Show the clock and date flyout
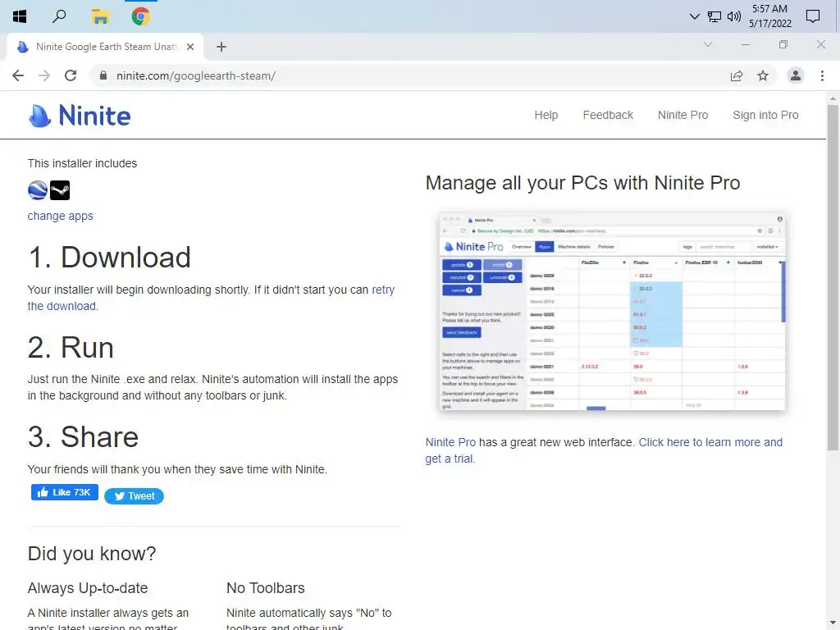 pos(769,16)
